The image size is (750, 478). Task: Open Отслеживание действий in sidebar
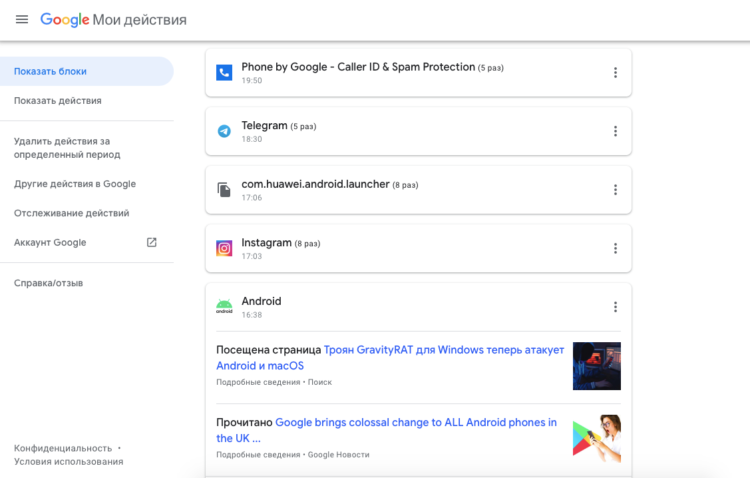click(71, 213)
